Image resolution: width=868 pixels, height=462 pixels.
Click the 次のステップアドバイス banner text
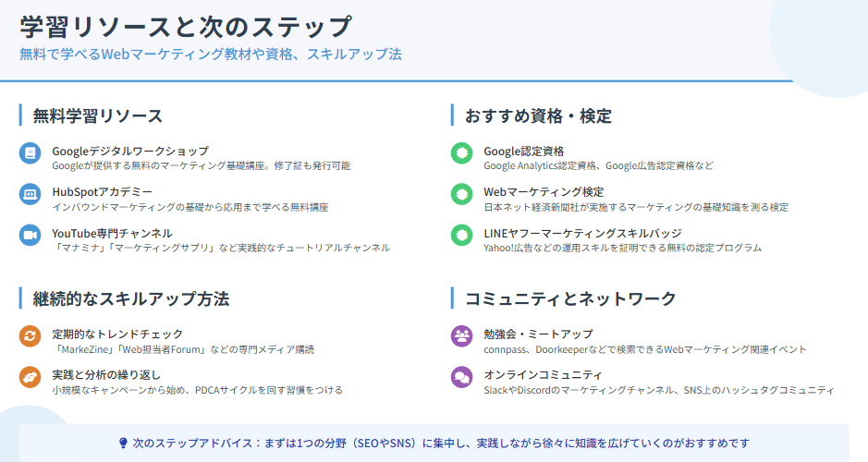(x=440, y=444)
